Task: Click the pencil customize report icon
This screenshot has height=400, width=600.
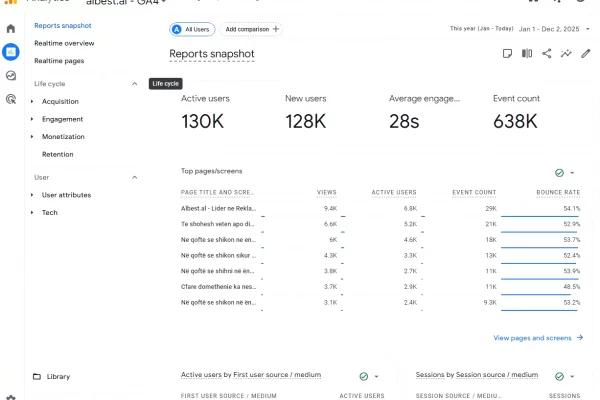Action: 586,54
